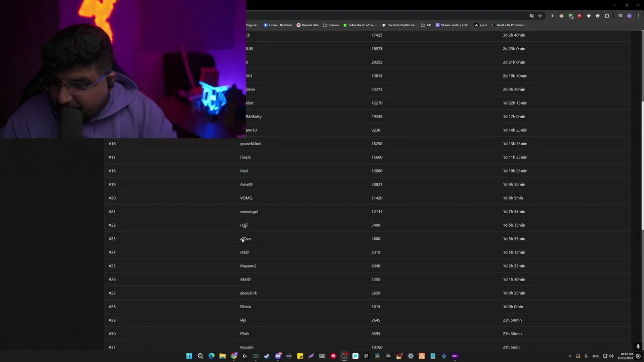Open Chrome profile avatar
The image size is (644, 362).
pyautogui.click(x=629, y=16)
